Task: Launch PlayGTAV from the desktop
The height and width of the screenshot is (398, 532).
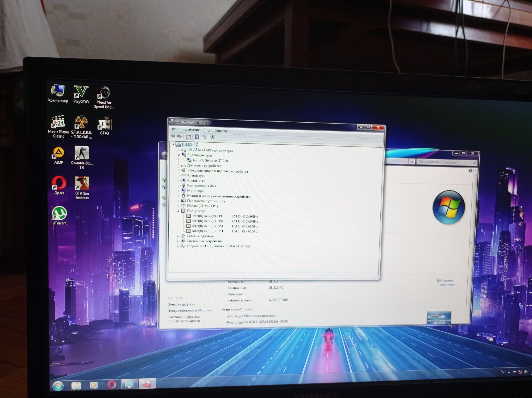Action: coord(81,94)
